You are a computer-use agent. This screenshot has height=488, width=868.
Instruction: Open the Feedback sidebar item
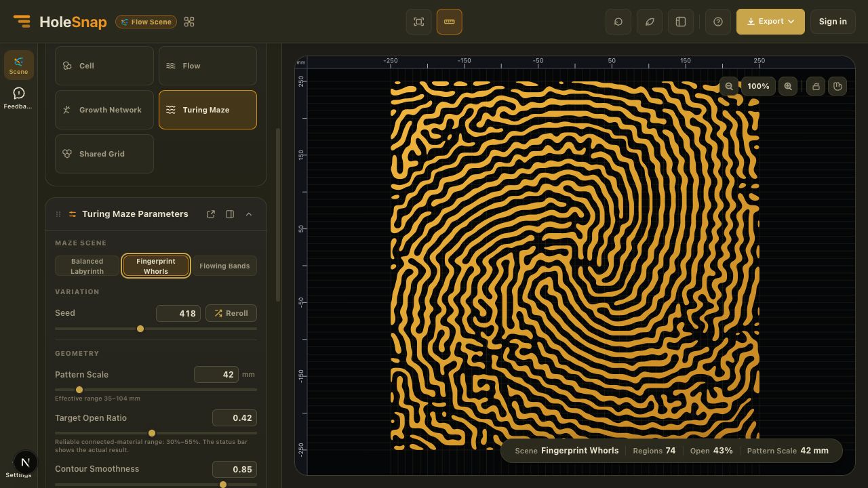tap(18, 98)
